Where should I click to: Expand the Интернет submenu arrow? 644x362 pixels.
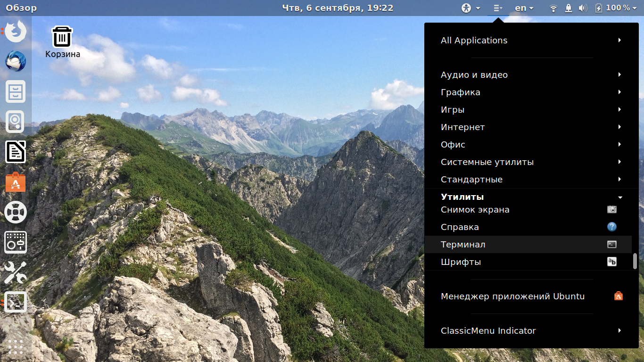click(x=620, y=127)
